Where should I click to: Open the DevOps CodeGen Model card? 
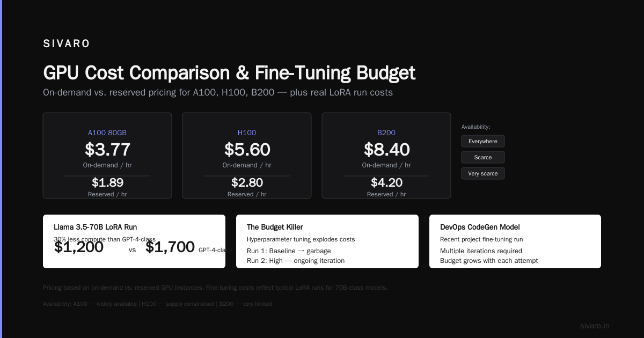pos(515,241)
